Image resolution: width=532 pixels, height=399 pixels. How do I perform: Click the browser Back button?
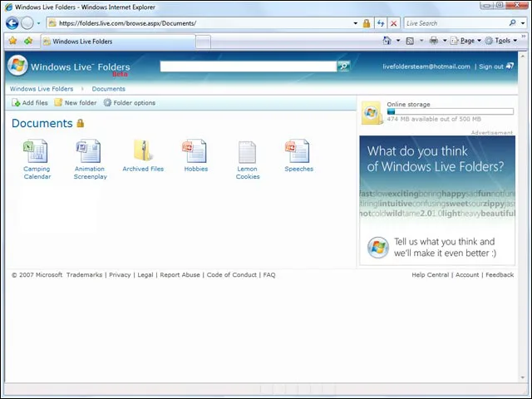(12, 23)
